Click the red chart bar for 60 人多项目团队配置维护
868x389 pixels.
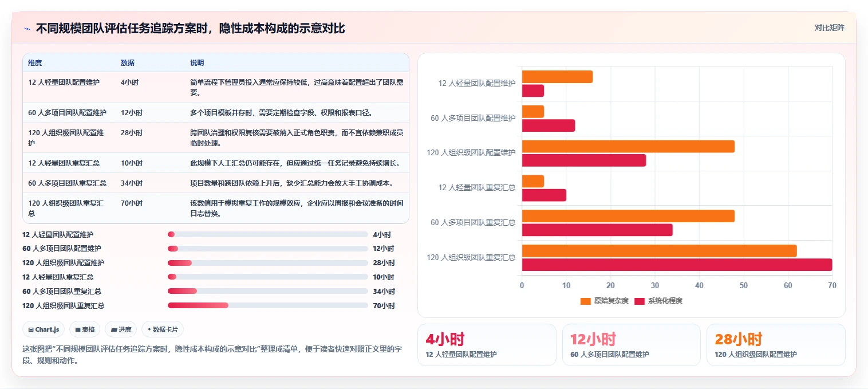tap(549, 125)
